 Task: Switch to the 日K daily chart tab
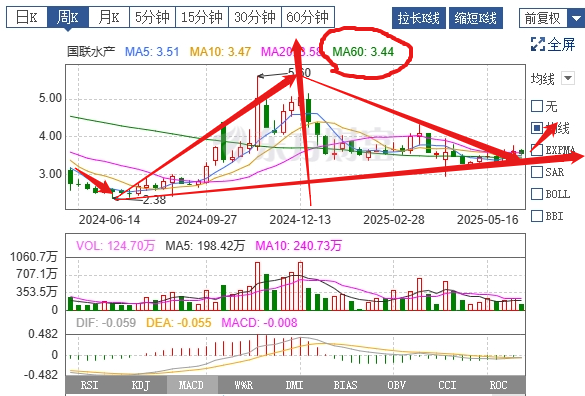click(x=27, y=17)
